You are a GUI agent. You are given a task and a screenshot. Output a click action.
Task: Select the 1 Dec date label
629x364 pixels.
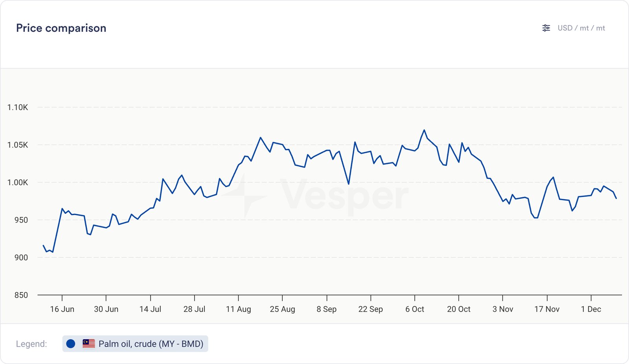click(591, 309)
